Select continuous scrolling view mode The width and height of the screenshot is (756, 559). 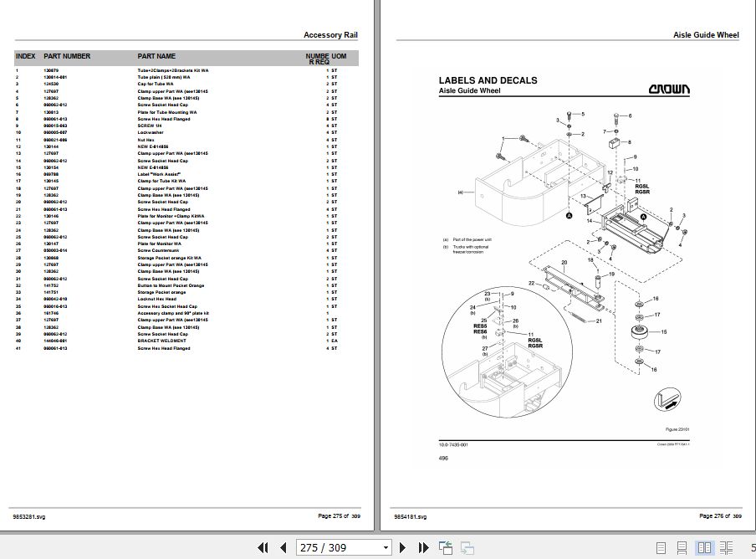tap(681, 547)
